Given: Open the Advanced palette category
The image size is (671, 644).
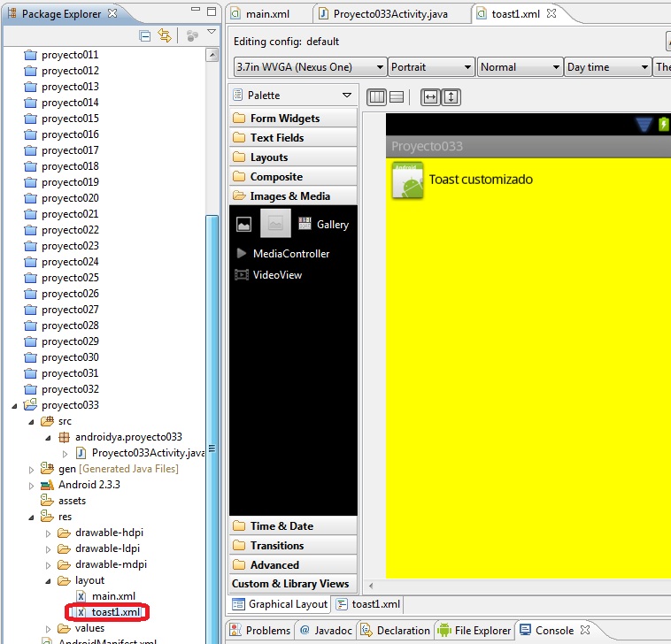Looking at the screenshot, I should (293, 565).
